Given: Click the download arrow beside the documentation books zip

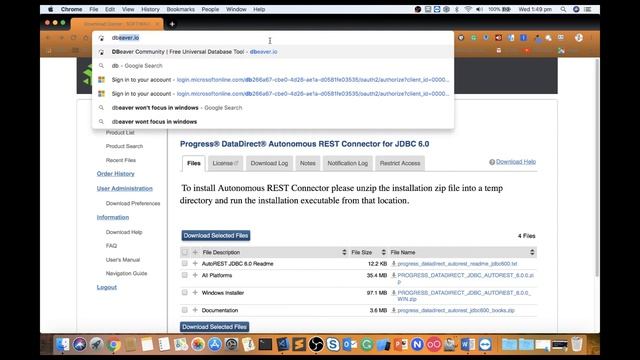Looking at the screenshot, I should (394, 310).
